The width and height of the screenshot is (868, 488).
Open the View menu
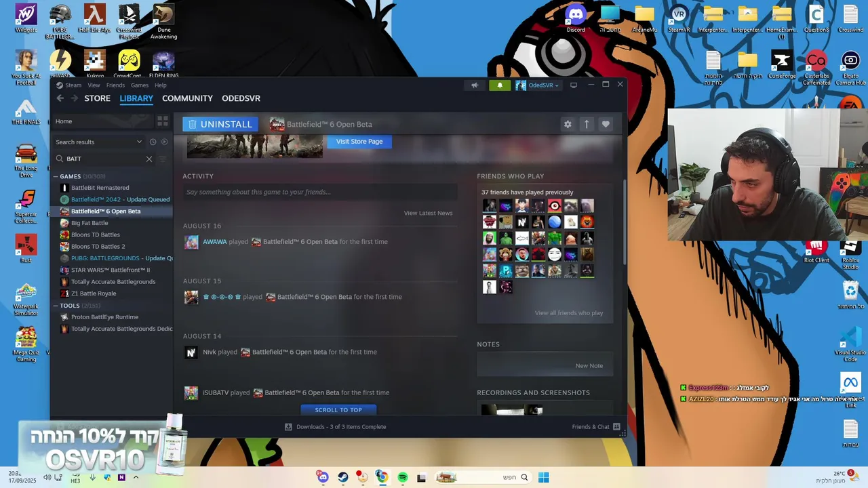point(94,85)
